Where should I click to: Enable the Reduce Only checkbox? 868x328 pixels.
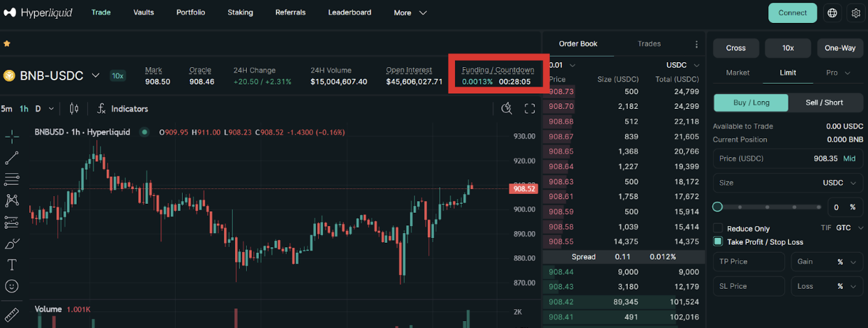pos(718,228)
